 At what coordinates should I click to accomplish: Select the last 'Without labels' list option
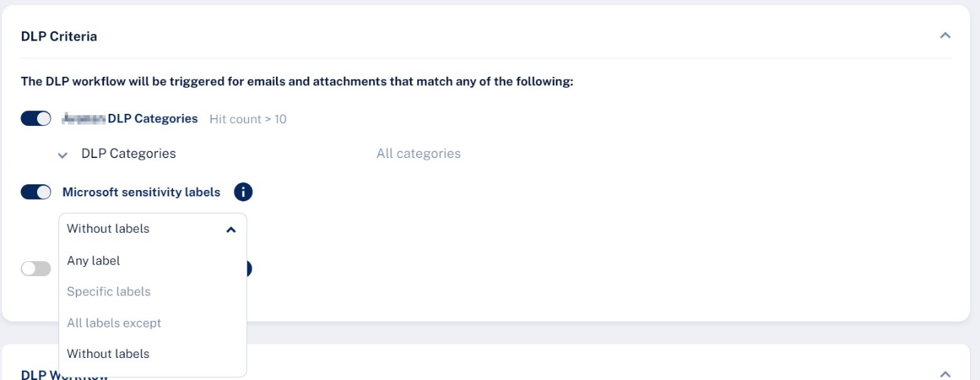(108, 354)
